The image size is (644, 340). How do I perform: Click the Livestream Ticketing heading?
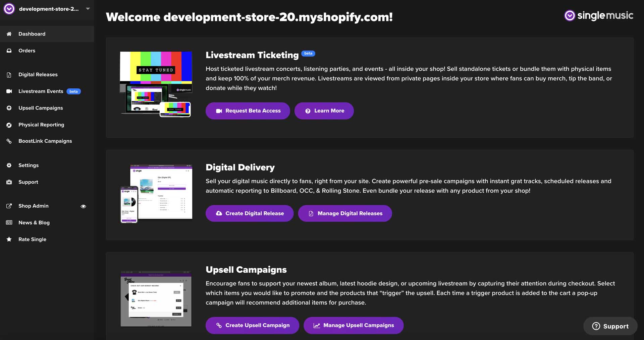click(x=252, y=55)
